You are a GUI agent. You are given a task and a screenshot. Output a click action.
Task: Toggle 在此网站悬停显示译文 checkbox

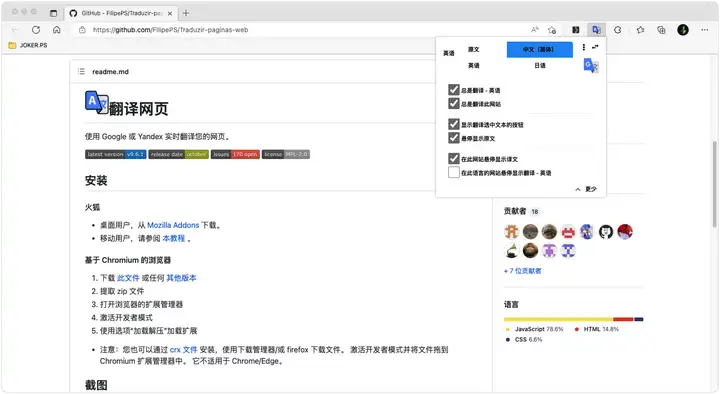454,158
